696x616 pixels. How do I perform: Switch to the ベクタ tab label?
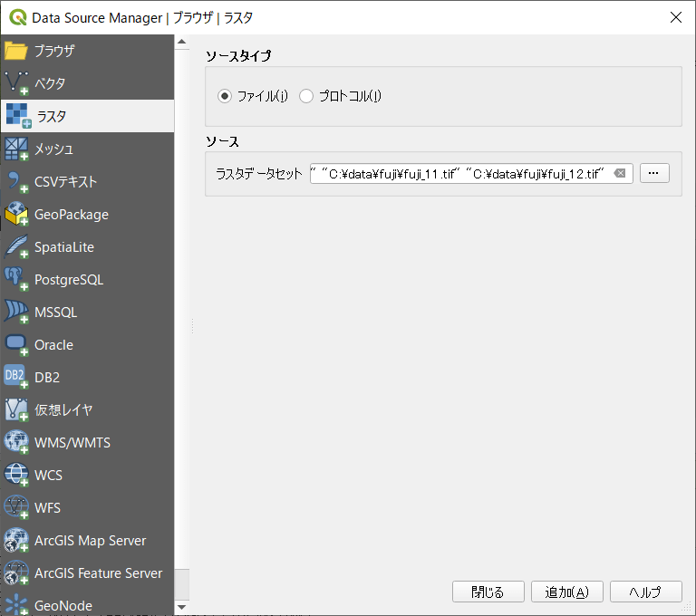[50, 83]
